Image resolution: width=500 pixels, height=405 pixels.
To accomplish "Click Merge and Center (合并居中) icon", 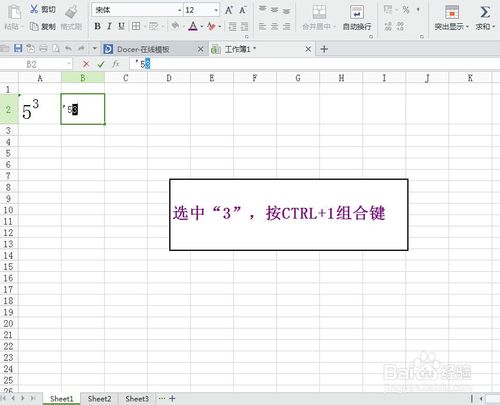I will (x=319, y=12).
